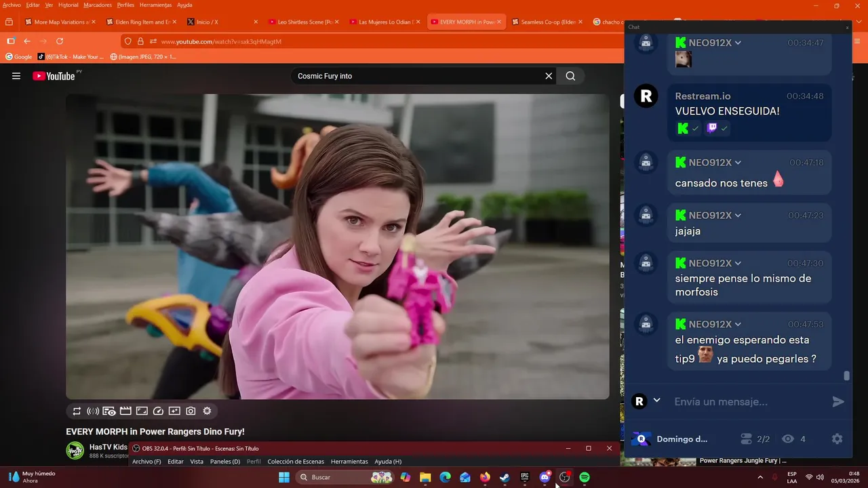Open the Google bookmark
Viewport: 868px width, 488px height.
[19, 57]
